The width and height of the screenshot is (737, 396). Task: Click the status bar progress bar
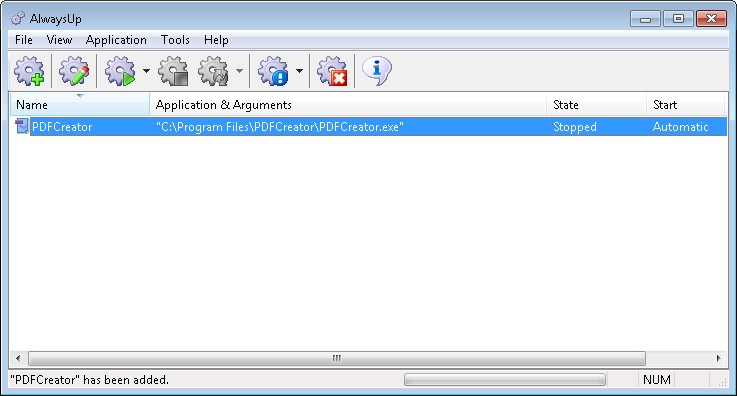pyautogui.click(x=505, y=380)
